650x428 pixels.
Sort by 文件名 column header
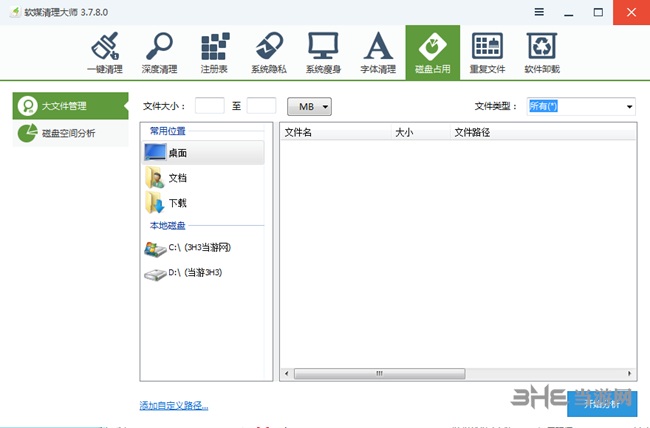(336, 132)
